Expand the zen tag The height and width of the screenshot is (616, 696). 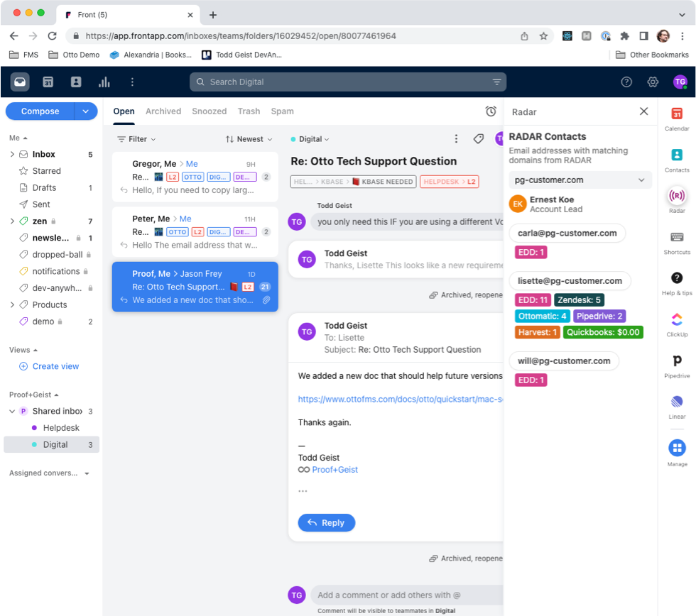pos(12,221)
